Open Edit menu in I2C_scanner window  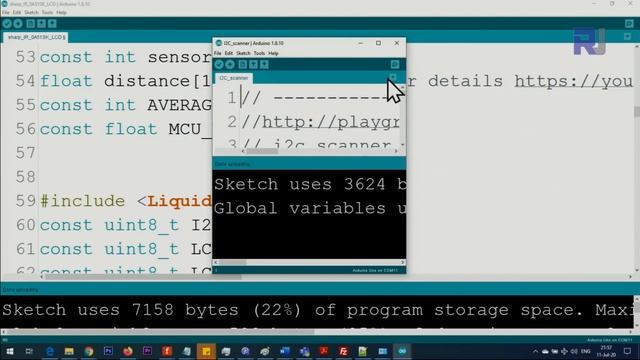229,53
